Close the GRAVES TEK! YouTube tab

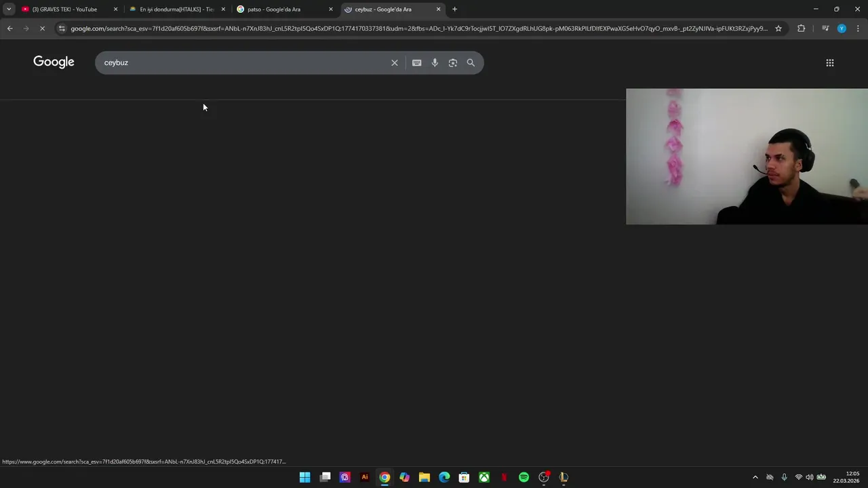tap(115, 9)
